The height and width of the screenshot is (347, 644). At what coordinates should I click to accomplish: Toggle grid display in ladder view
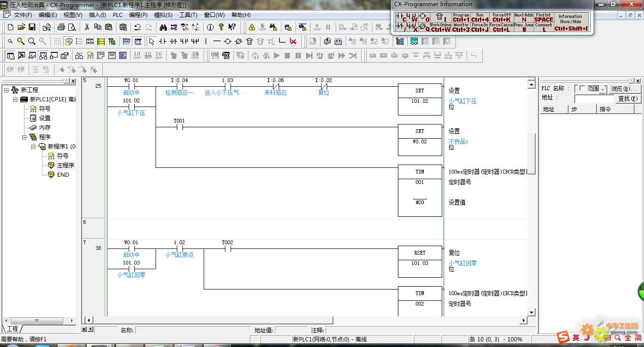pos(58,41)
